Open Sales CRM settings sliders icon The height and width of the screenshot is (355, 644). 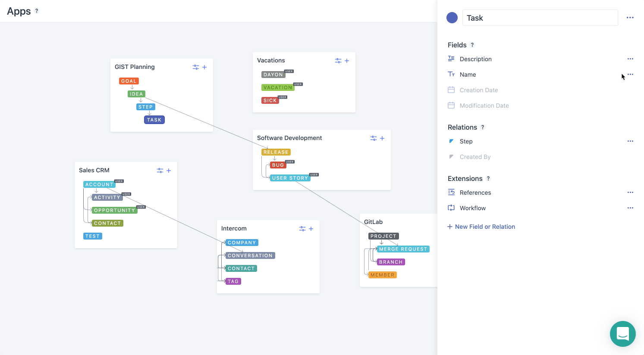160,171
